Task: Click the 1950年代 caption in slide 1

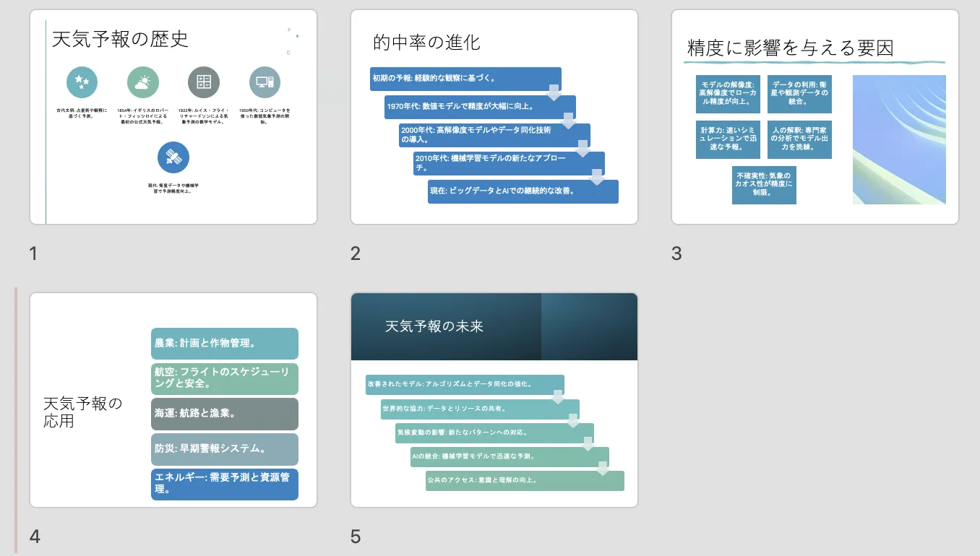Action: [x=265, y=116]
